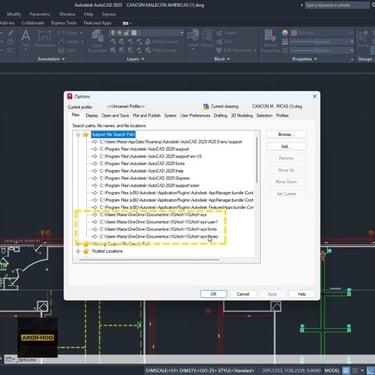Switch to the Drafting tab
Image resolution: width=375 pixels, height=375 pixels.
click(x=220, y=115)
